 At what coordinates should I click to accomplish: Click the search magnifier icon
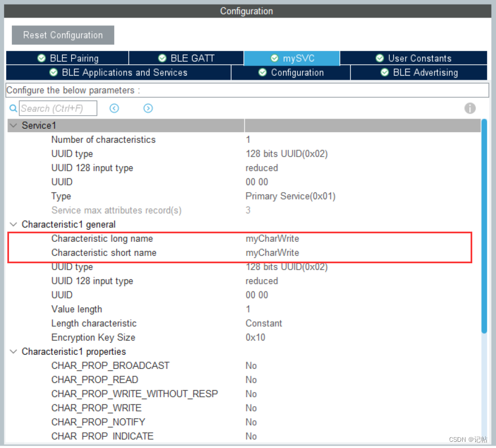click(13, 108)
